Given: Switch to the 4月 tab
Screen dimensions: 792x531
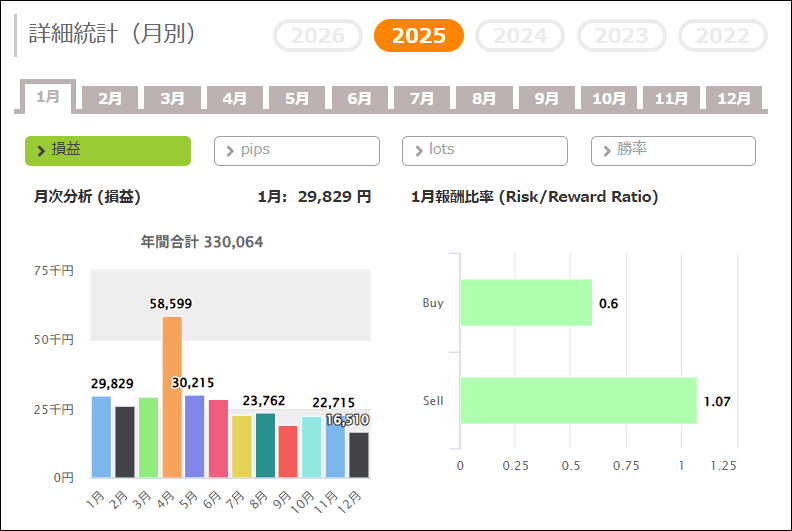Looking at the screenshot, I should (x=235, y=99).
